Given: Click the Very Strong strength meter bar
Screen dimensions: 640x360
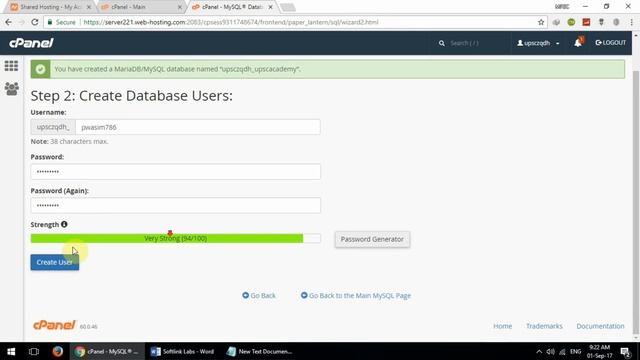Looking at the screenshot, I should tap(176, 238).
